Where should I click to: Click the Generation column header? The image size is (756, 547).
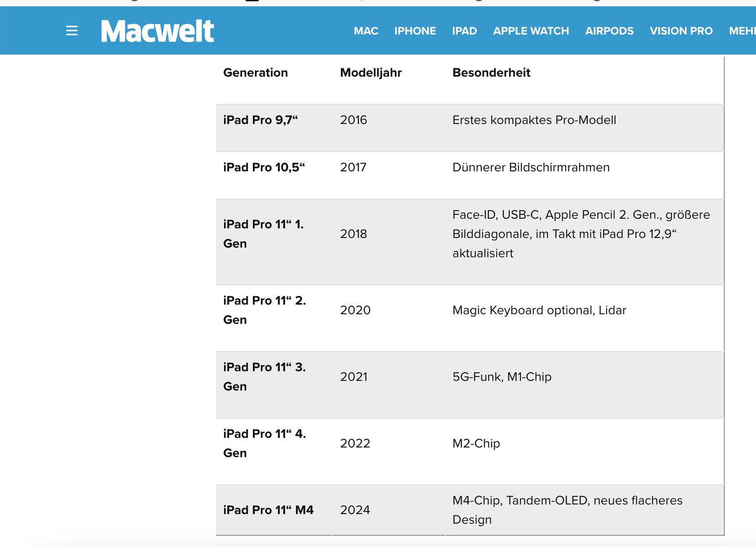click(x=255, y=72)
